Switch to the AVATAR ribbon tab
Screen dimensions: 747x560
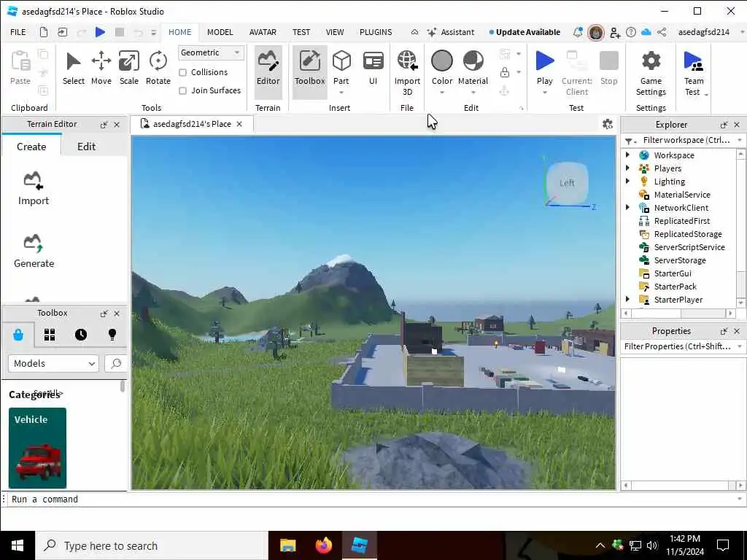point(263,32)
